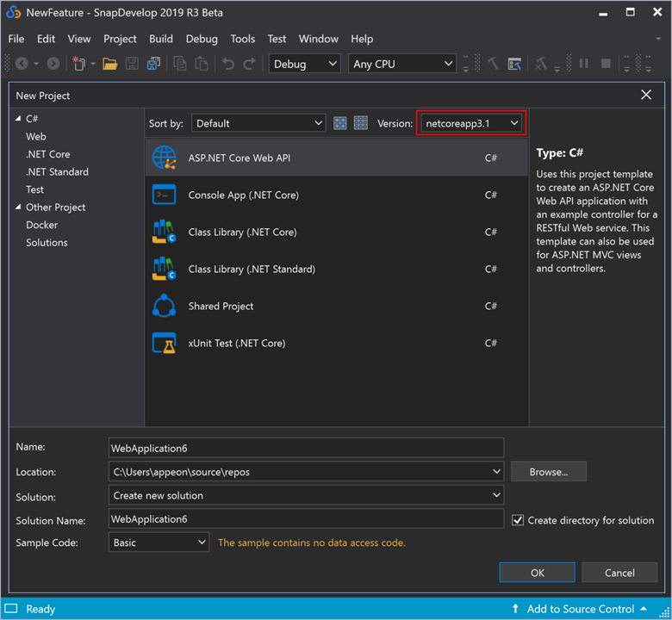The height and width of the screenshot is (620, 672).
Task: Toggle Create directory for solution checkbox
Action: click(518, 520)
